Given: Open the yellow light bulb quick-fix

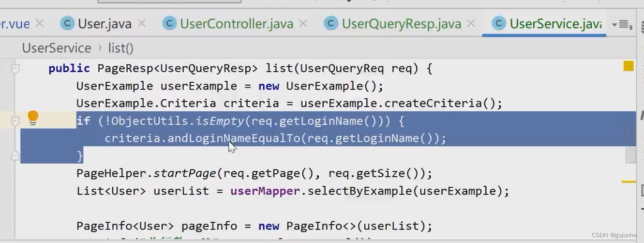Looking at the screenshot, I should 33,118.
